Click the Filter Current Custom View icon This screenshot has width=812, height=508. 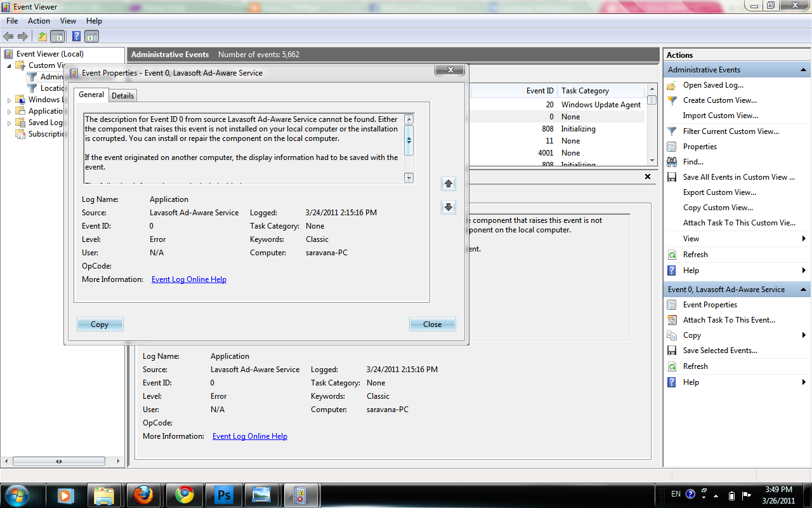click(x=672, y=131)
